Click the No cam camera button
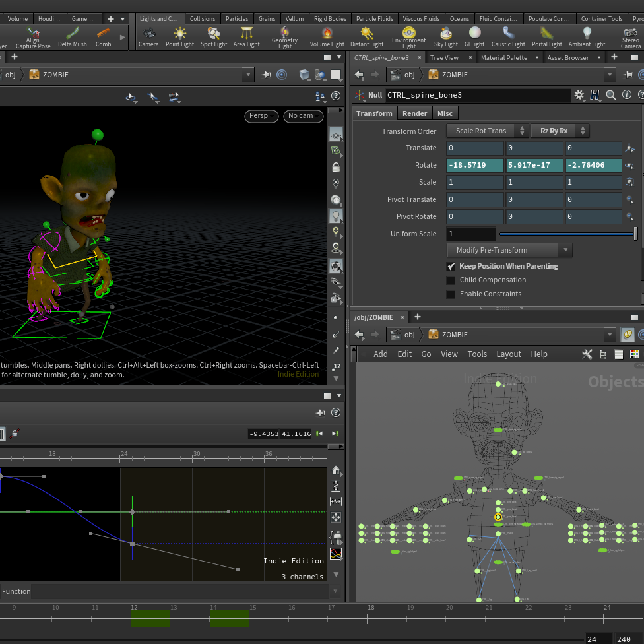This screenshot has height=644, width=644. 304,116
